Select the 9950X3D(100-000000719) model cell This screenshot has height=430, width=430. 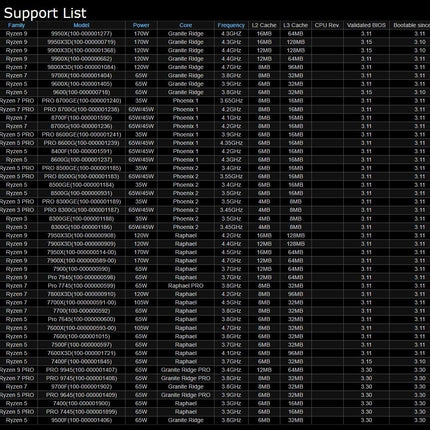(x=81, y=42)
